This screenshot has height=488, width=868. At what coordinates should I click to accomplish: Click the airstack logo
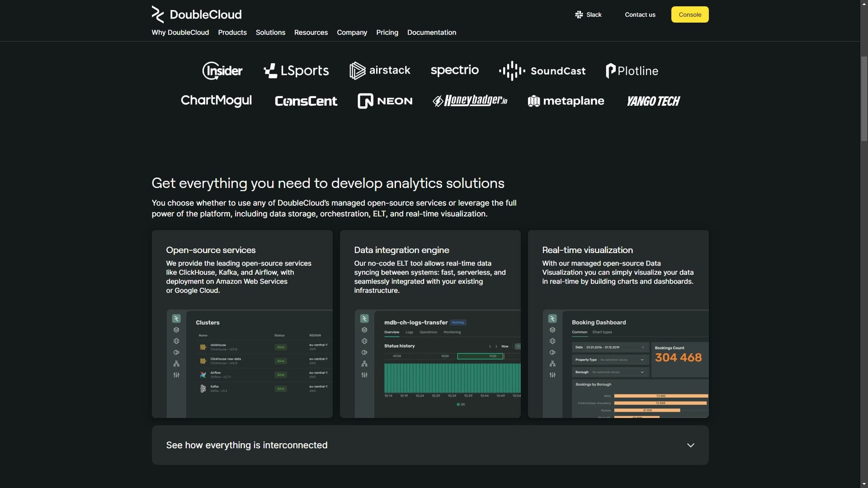tap(380, 70)
